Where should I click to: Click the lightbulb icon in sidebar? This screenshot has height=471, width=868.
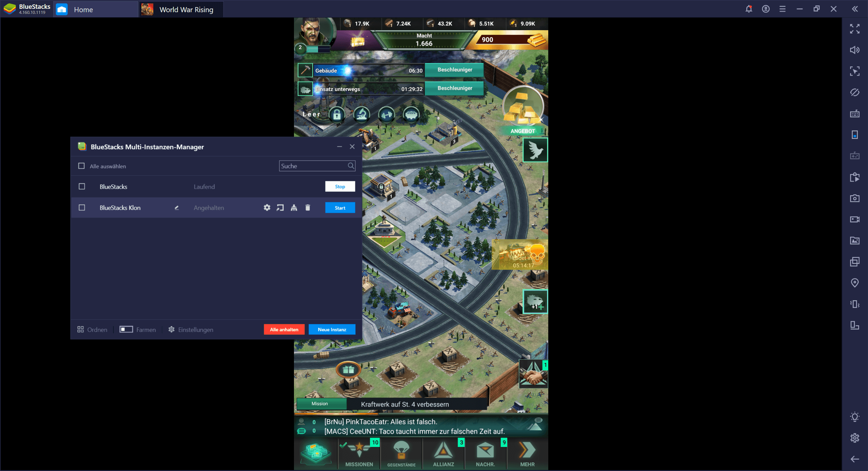[x=855, y=417]
